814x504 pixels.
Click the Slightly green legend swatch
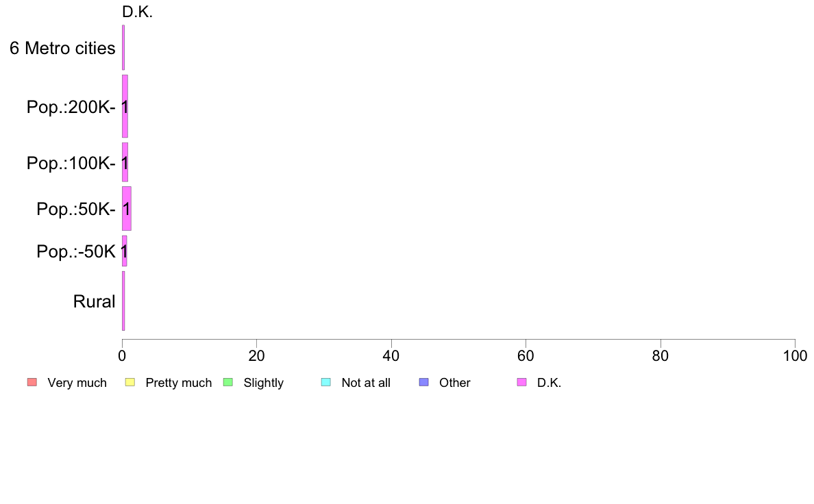(228, 383)
